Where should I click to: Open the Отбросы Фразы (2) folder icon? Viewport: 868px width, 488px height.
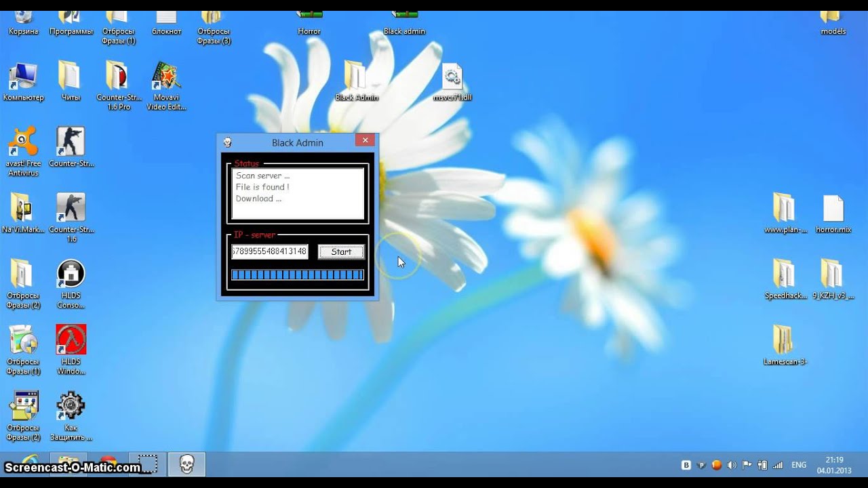(x=24, y=284)
